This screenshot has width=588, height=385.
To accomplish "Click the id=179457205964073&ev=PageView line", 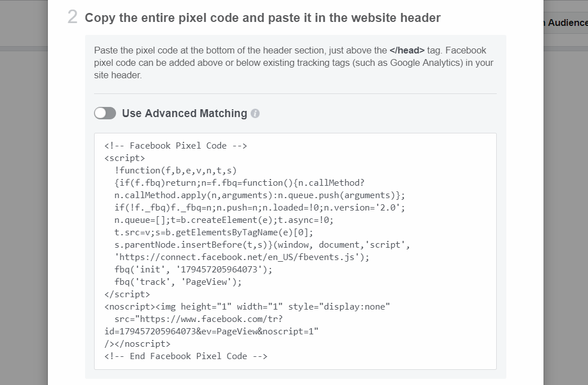I will [212, 332].
